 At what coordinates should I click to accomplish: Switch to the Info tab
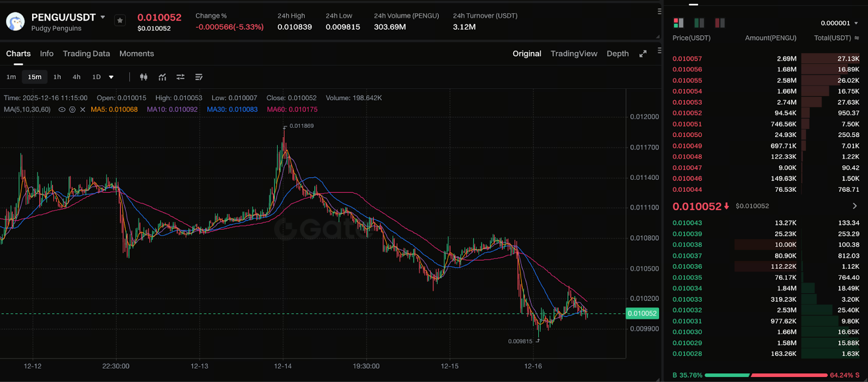tap(47, 54)
